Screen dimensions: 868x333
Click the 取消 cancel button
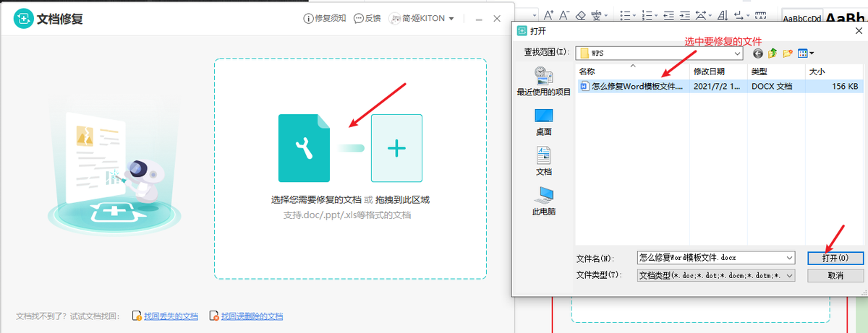point(835,275)
